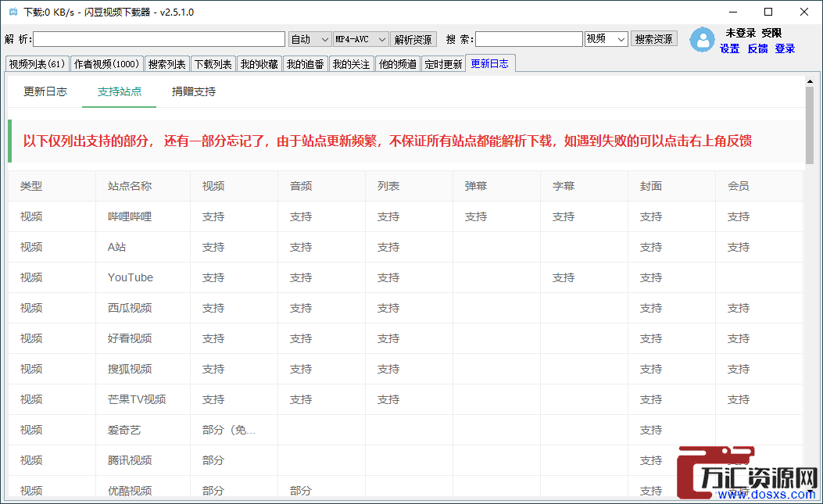Click the user avatar icon

(x=702, y=40)
